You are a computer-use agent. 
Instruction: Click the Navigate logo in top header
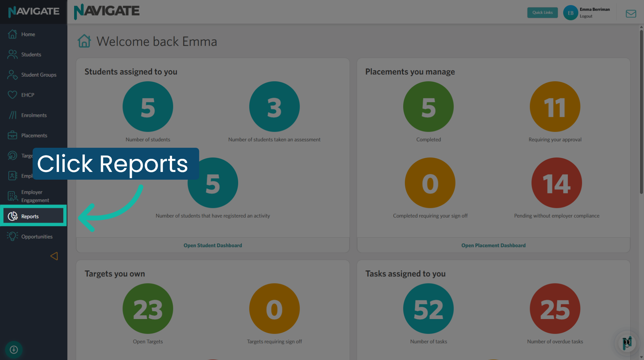(107, 11)
